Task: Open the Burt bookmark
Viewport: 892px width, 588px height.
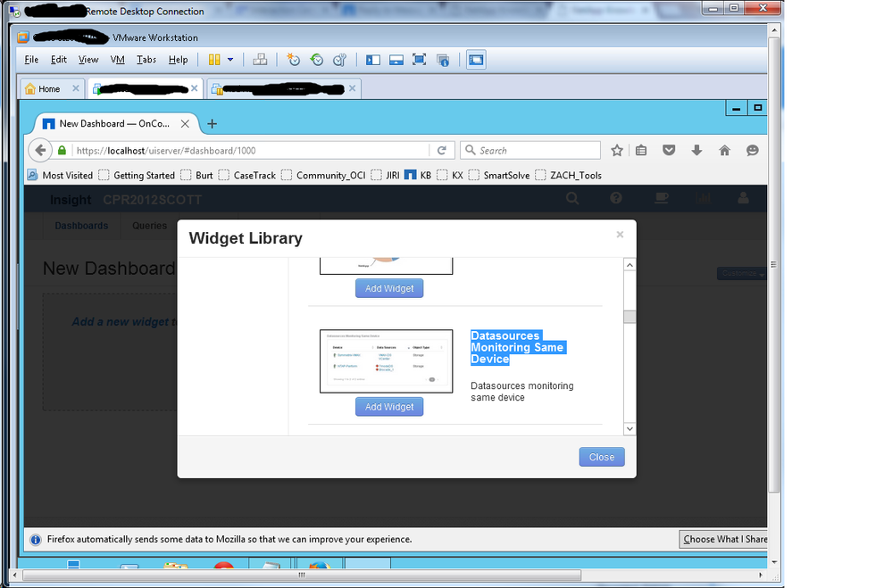Action: click(x=196, y=175)
